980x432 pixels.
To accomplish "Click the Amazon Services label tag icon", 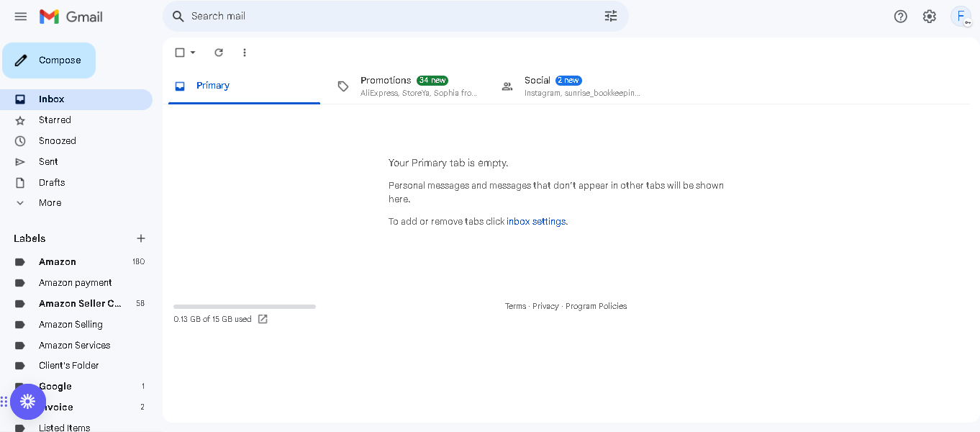I will tap(20, 346).
